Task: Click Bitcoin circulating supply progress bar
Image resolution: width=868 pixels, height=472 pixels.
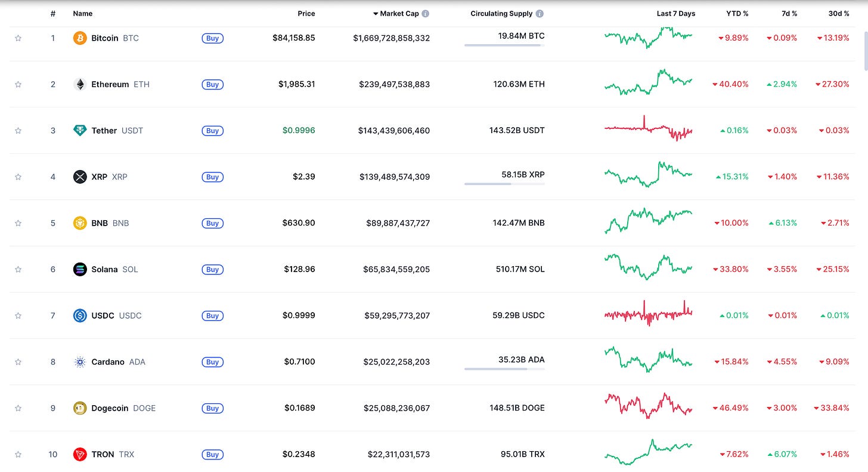Action: coord(504,45)
